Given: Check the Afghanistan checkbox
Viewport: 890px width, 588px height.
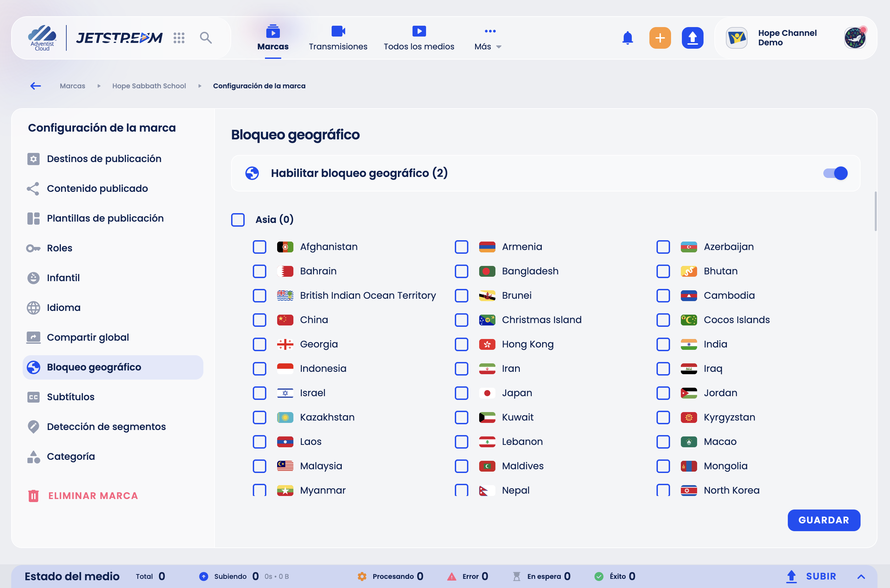Looking at the screenshot, I should click(259, 247).
